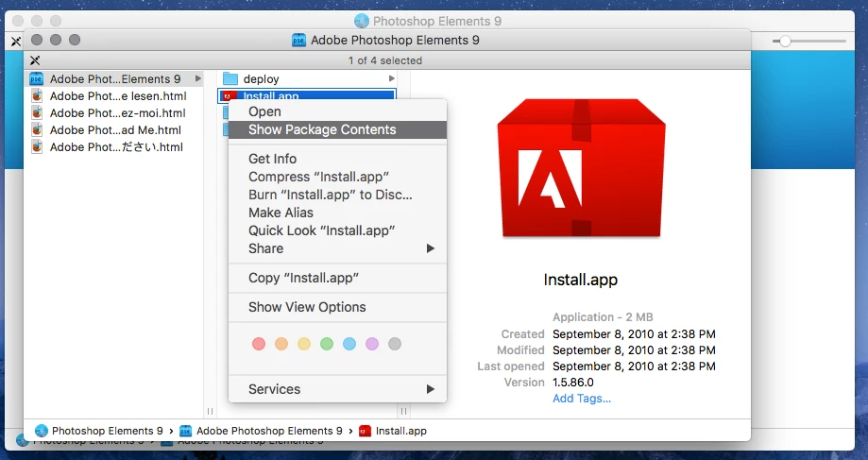Click Adobe Photoshop Elements 9 text in path bar
This screenshot has width=868, height=460.
coord(269,431)
